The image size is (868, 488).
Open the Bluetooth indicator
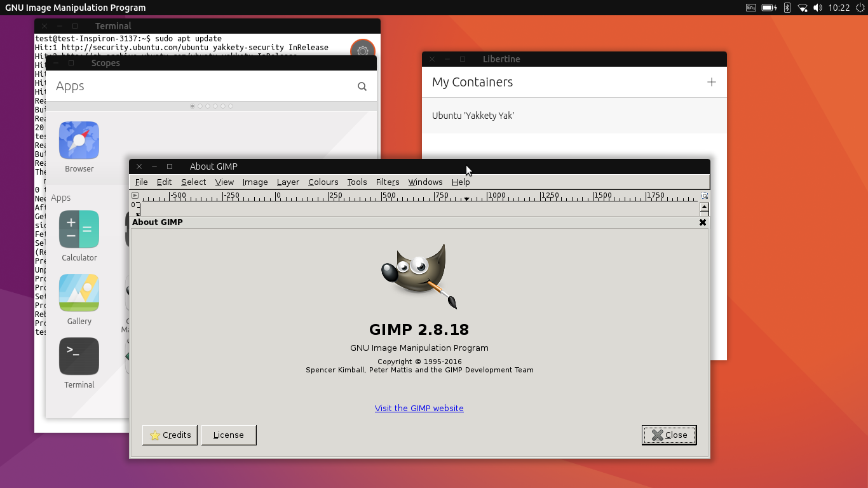[787, 8]
